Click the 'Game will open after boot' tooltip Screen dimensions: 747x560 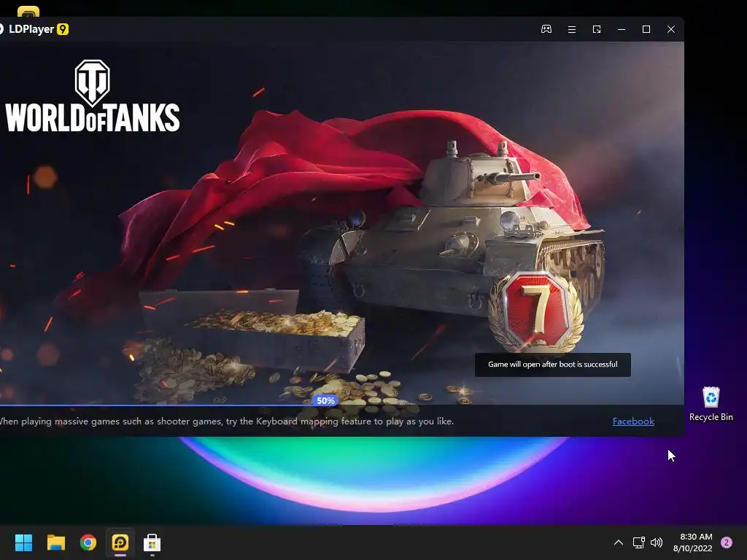[553, 365]
